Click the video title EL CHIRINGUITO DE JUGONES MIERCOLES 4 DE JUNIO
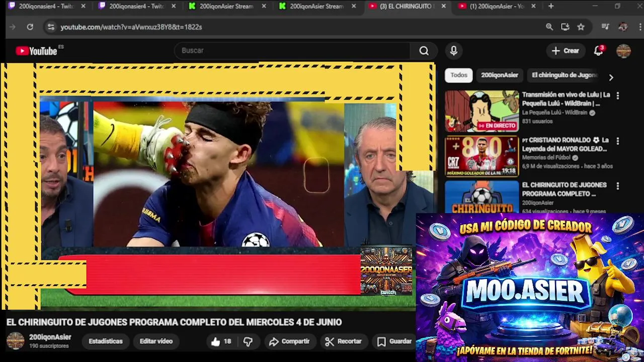The image size is (644, 362). pos(174,322)
